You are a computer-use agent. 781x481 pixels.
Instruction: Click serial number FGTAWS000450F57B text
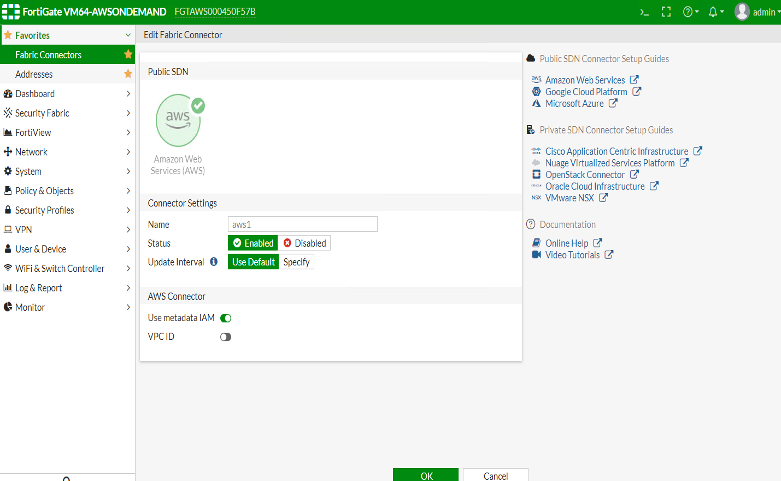tap(215, 12)
